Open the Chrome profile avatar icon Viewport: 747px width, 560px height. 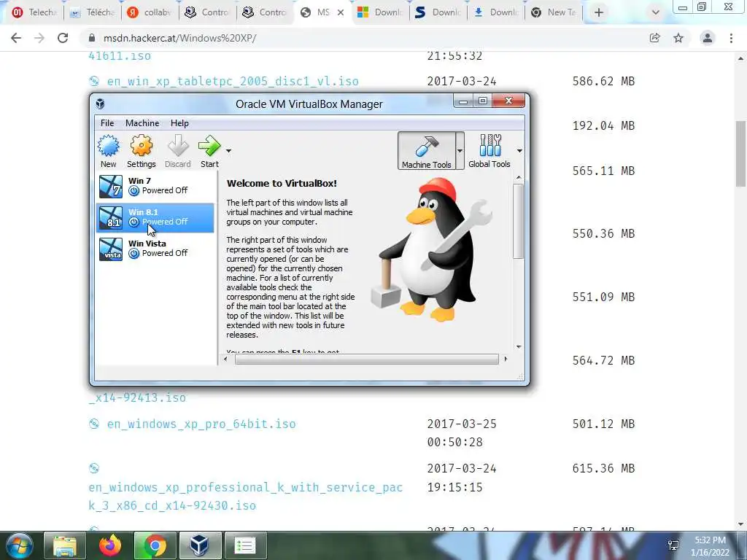tap(708, 38)
